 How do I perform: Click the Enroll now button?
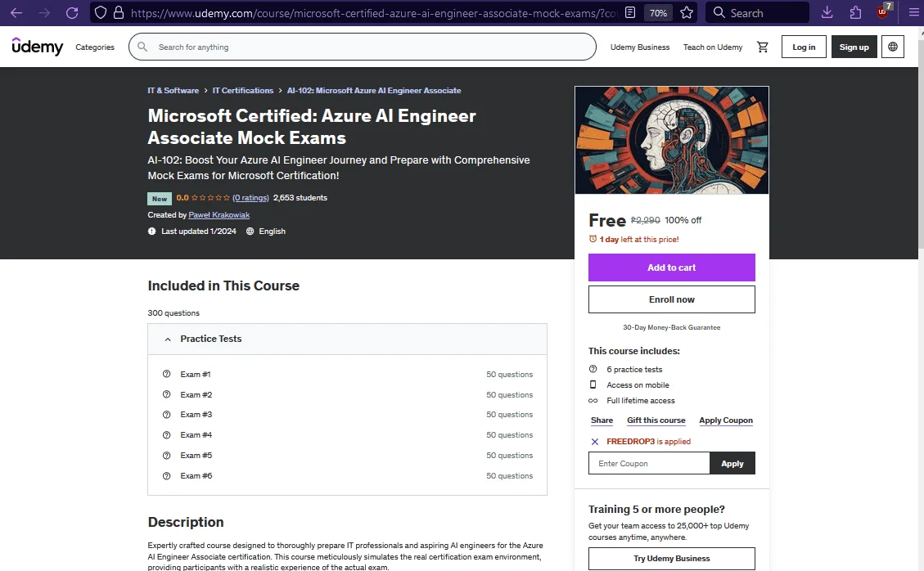pyautogui.click(x=671, y=299)
